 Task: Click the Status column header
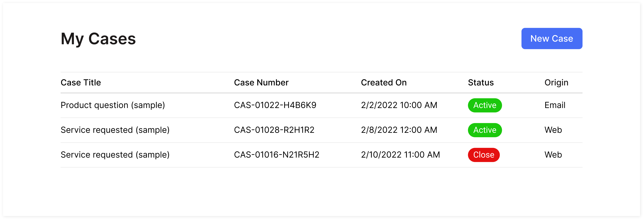click(x=480, y=83)
